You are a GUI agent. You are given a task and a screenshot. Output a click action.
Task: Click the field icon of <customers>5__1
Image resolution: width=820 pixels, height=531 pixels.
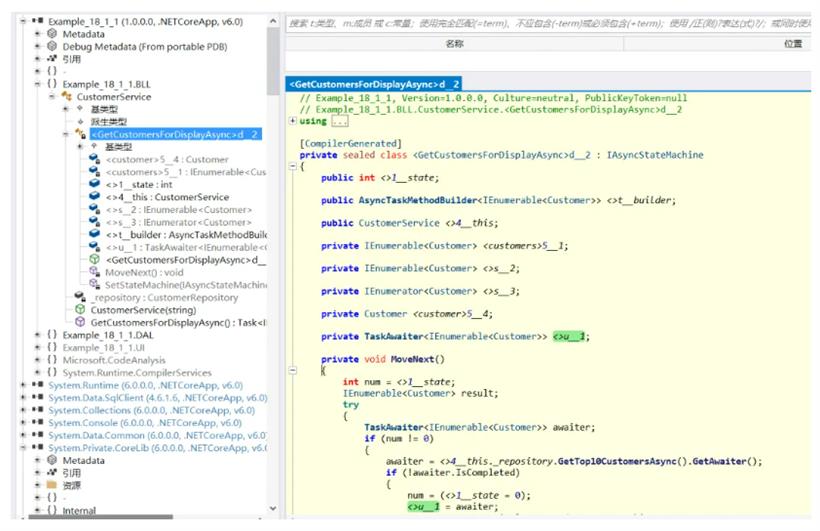pyautogui.click(x=95, y=172)
